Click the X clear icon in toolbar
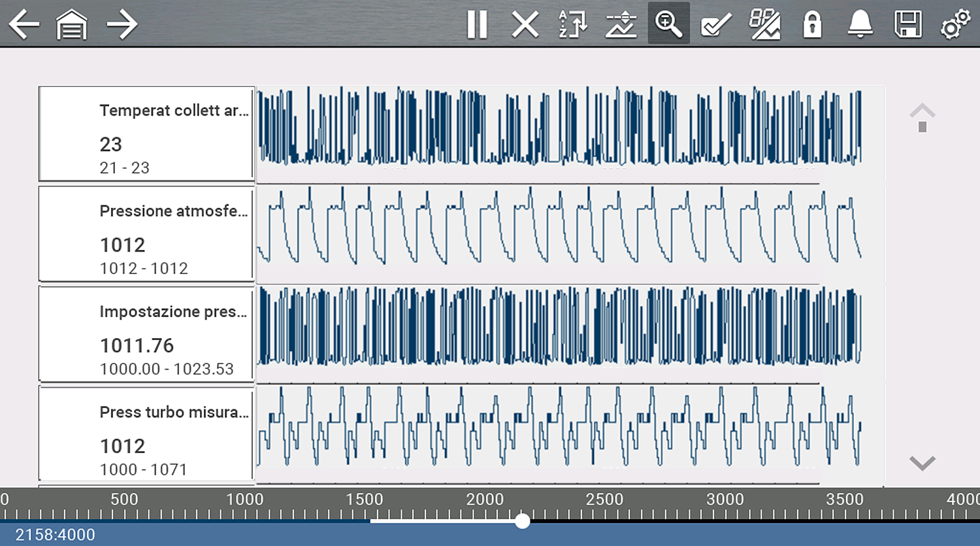This screenshot has height=546, width=980. tap(525, 25)
